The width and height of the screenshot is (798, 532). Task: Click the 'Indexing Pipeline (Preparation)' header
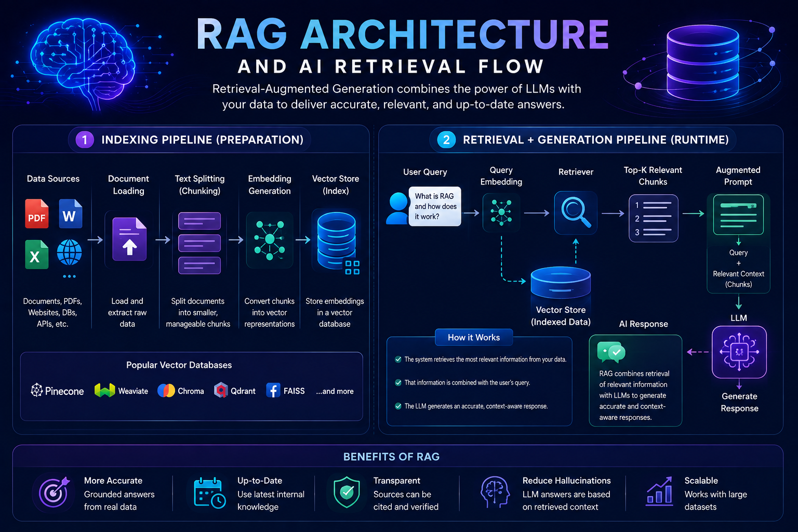click(x=190, y=140)
